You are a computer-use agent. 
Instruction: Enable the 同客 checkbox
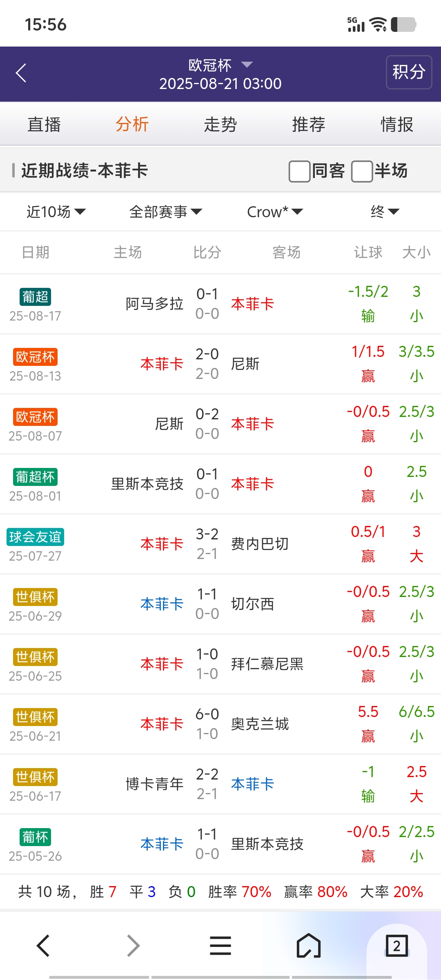[300, 171]
